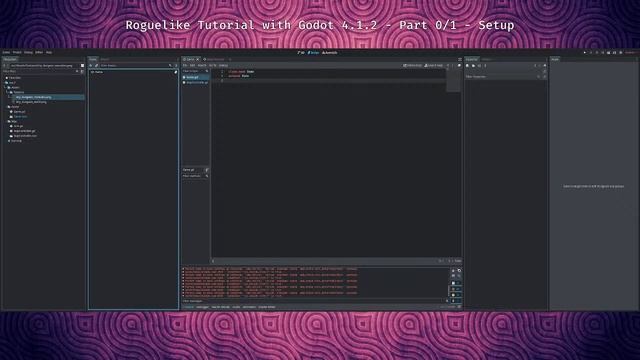Switch to the 2D workspace
Viewport: 640px width, 360px height.
tap(301, 53)
